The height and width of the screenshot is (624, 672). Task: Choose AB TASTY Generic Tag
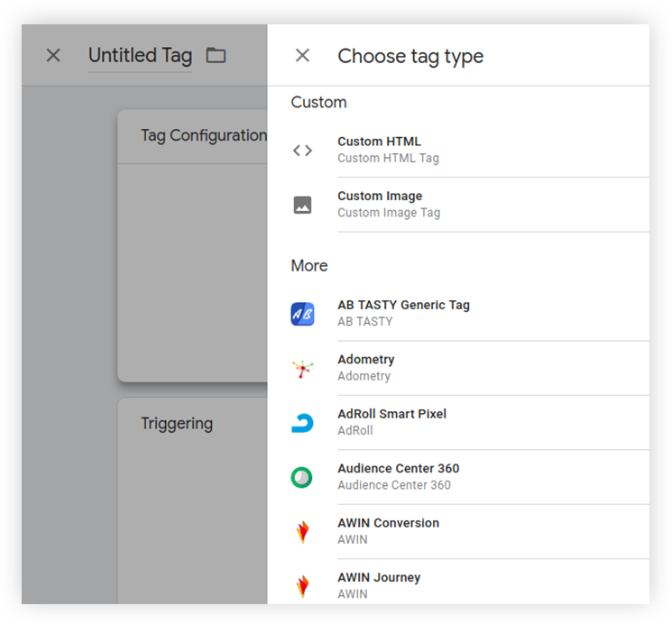(x=458, y=314)
